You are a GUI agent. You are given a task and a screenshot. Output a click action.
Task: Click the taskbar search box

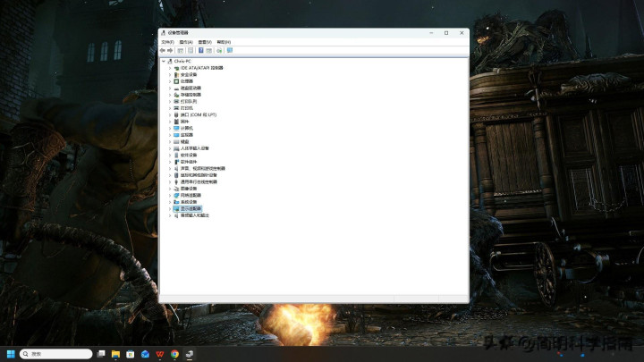pos(55,354)
